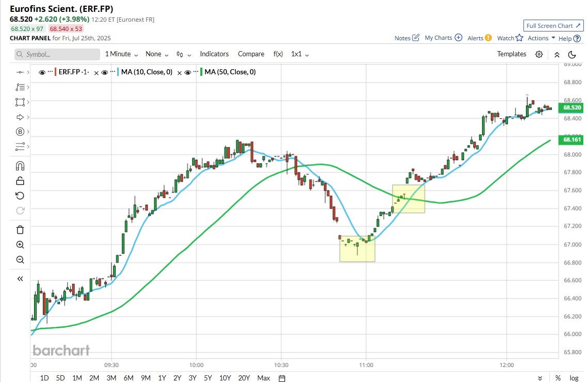Open the three-dot menu for MA 50
This screenshot has width=588, height=382.
tap(196, 72)
